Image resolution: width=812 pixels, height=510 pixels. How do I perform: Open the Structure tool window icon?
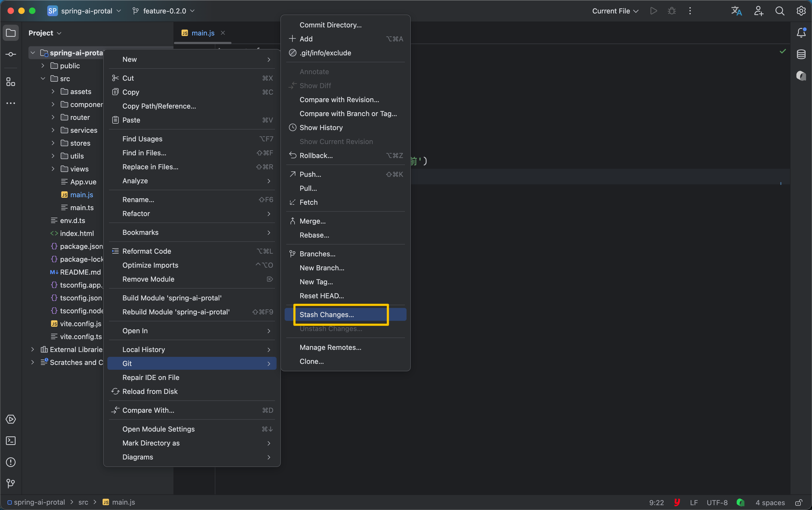pos(11,82)
